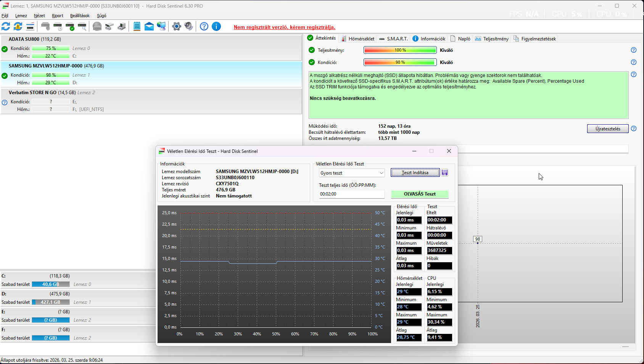
Task: Click the C: free space 40,6 GB bar
Action: [51, 284]
